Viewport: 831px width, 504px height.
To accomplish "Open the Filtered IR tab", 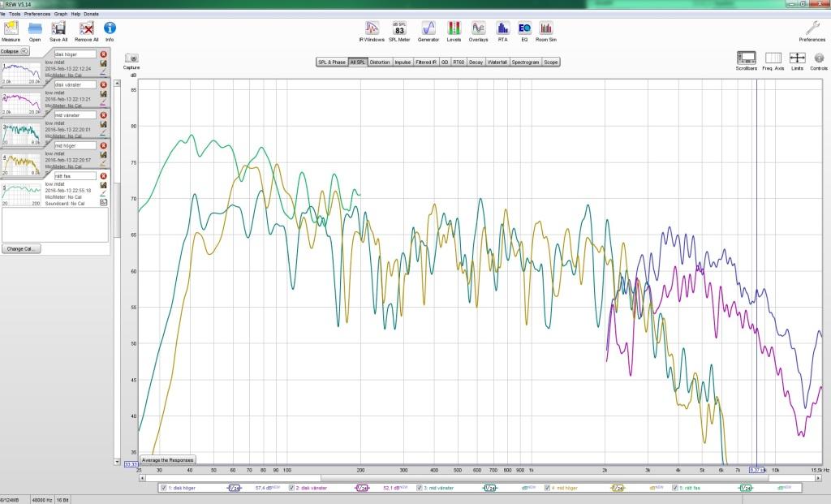I will tap(426, 62).
